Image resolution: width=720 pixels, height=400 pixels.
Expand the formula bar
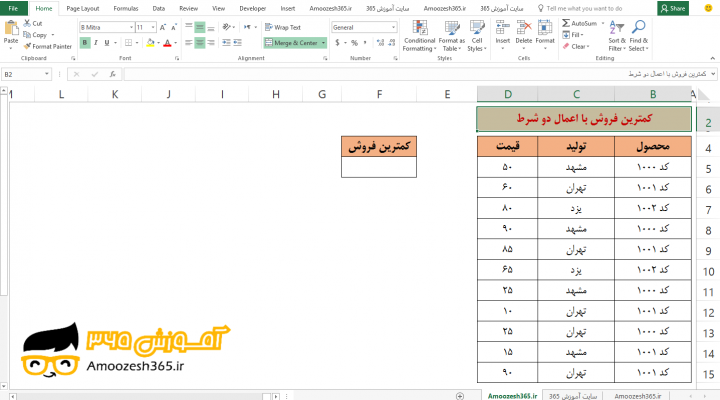713,74
